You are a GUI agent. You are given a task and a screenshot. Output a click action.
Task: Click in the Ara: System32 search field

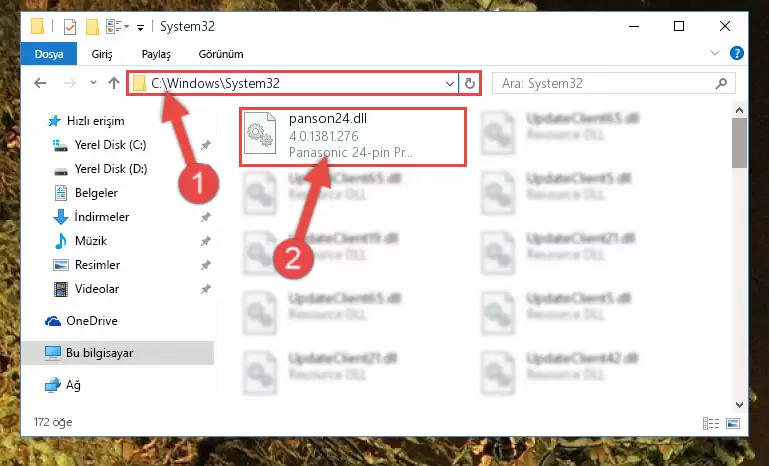606,83
